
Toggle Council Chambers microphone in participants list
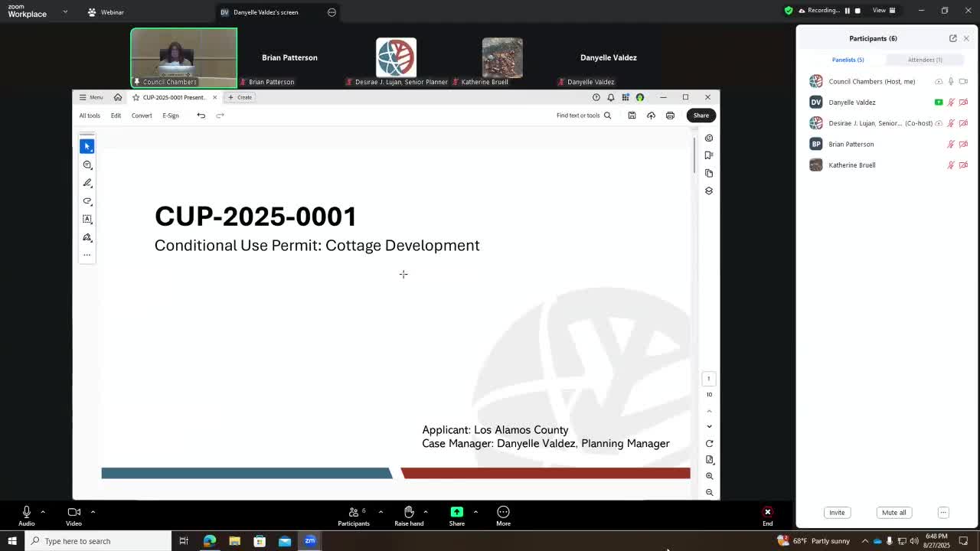point(951,81)
